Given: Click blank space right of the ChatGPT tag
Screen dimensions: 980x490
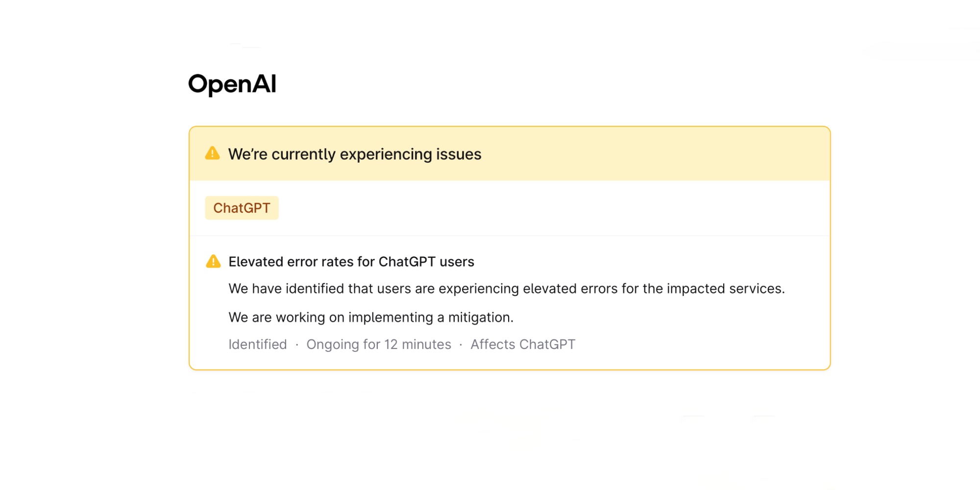Looking at the screenshot, I should 539,208.
